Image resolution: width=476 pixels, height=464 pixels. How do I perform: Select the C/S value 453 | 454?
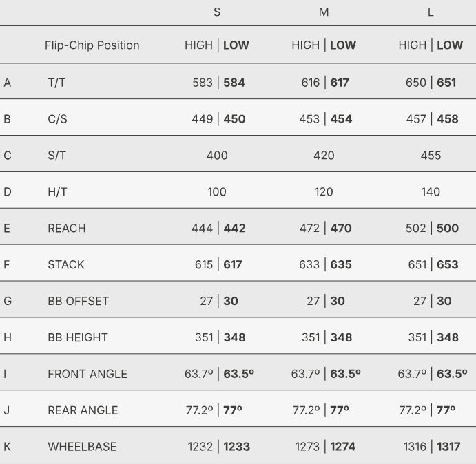click(x=324, y=119)
